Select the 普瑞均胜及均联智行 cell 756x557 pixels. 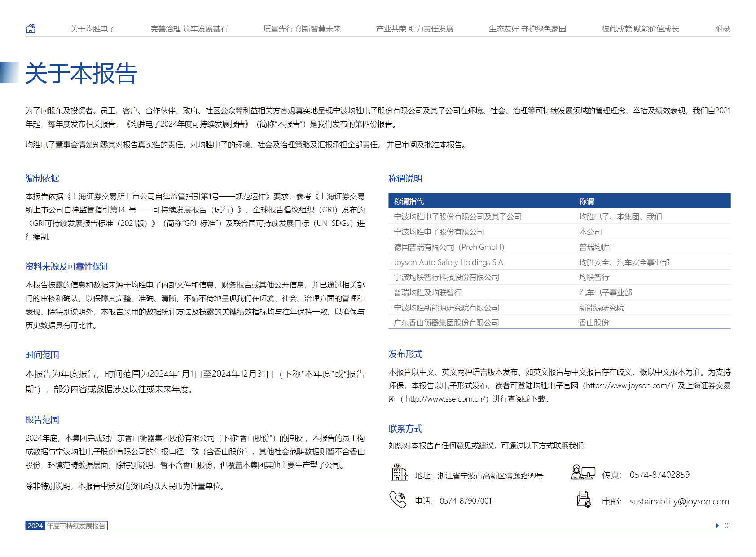[x=428, y=292]
